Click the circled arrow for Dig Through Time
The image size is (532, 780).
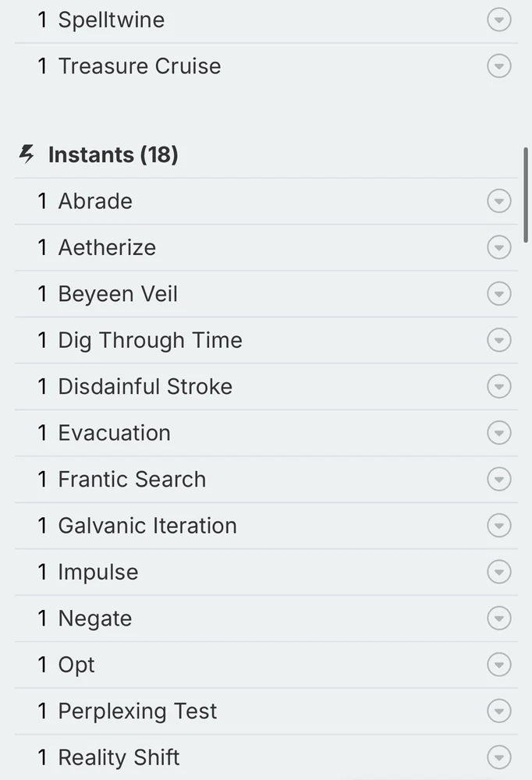tap(498, 340)
